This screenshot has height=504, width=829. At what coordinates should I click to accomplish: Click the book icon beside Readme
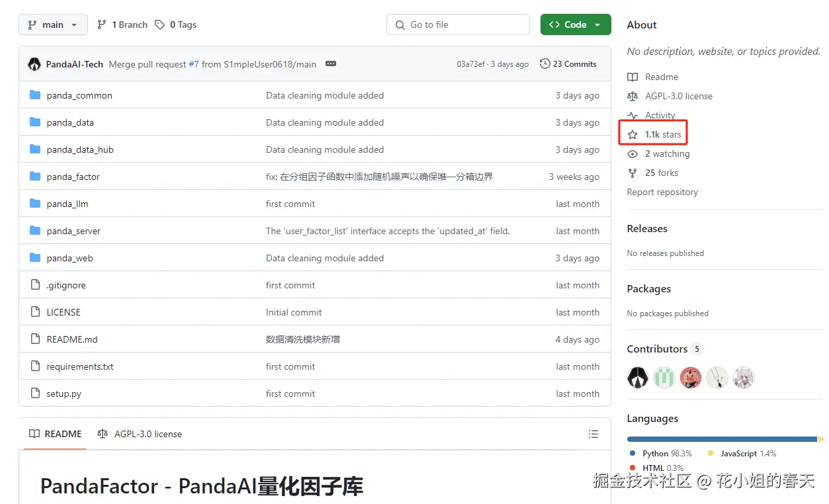(633, 77)
